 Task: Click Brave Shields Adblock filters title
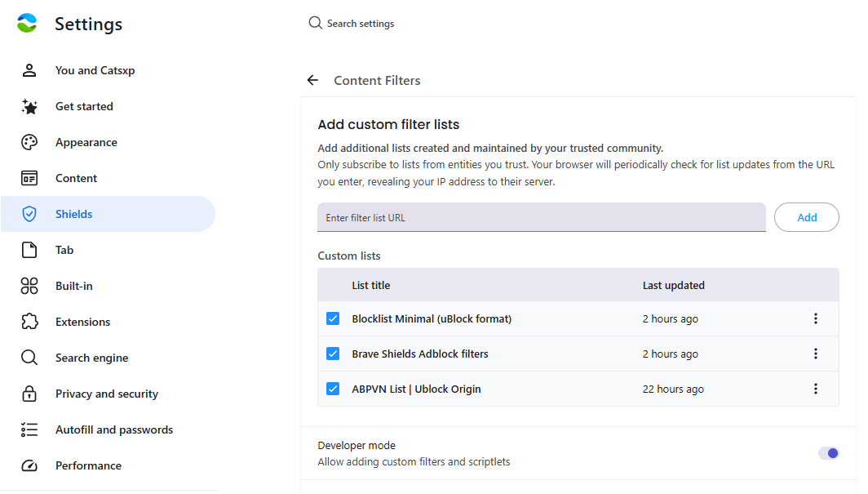coord(420,354)
